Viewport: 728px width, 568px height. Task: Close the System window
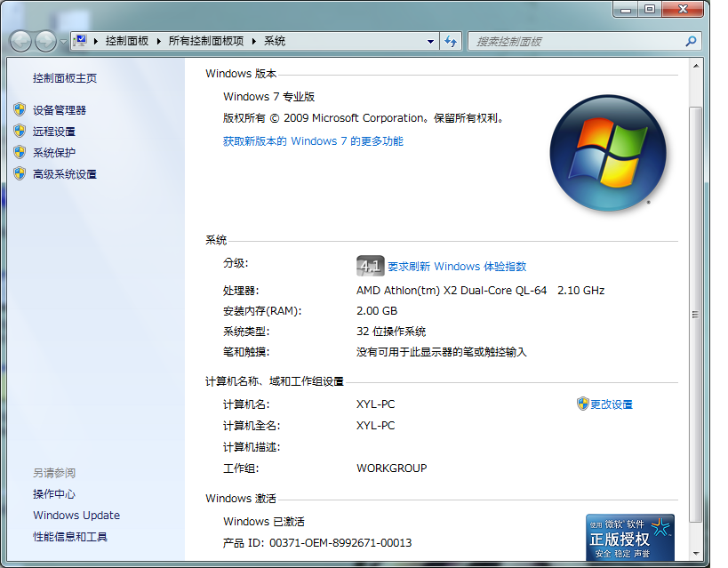point(683,9)
